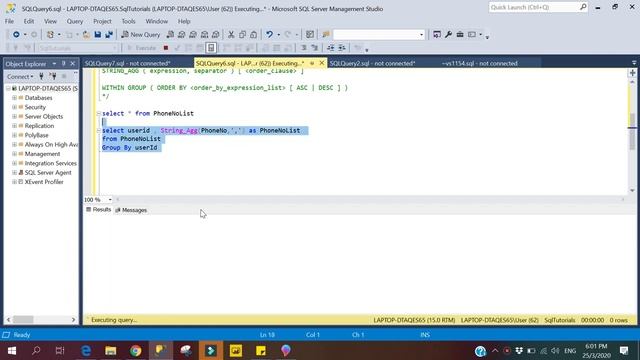Open the 100 % zoom level dropdown
640x360 pixels.
click(110, 200)
